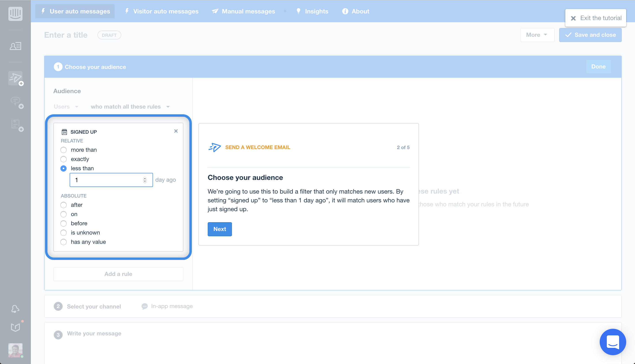The image size is (635, 364).
Task: Click the Enter a title field
Action: pos(66,35)
